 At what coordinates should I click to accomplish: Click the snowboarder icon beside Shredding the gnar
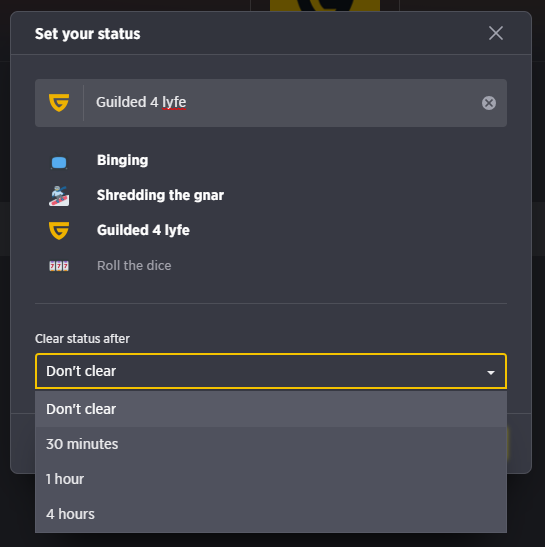pos(59,196)
